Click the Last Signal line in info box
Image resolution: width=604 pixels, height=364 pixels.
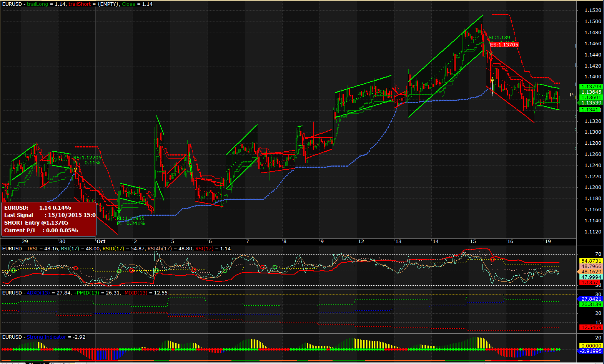(x=50, y=215)
